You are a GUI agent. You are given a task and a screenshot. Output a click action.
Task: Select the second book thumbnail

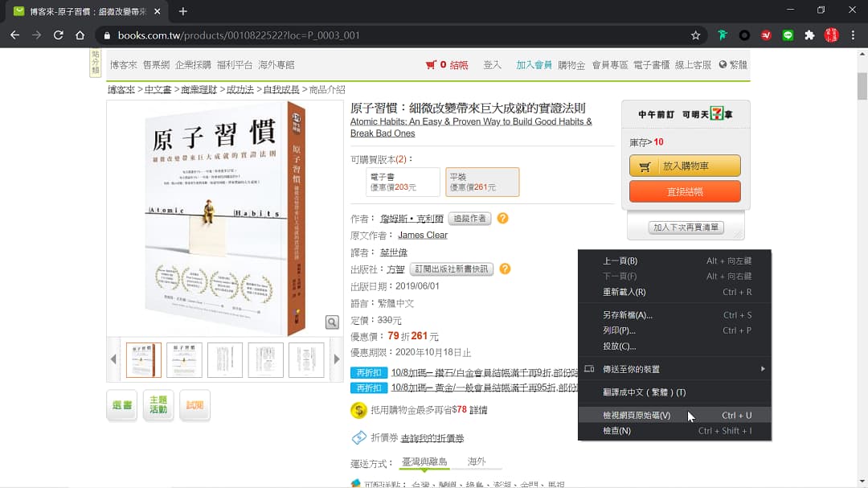(x=184, y=360)
